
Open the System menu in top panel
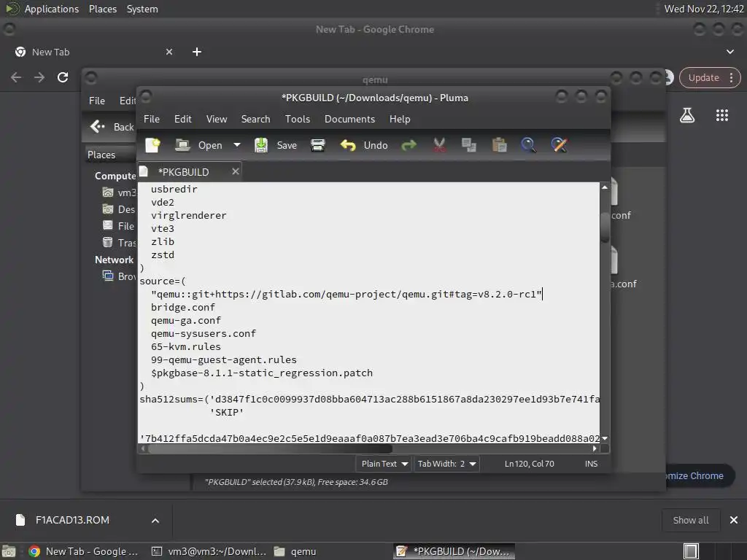[x=142, y=9]
